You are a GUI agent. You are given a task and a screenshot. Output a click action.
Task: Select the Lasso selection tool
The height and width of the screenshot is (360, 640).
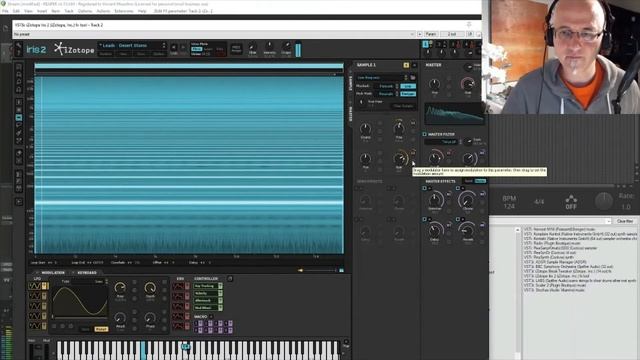pyautogui.click(x=19, y=125)
